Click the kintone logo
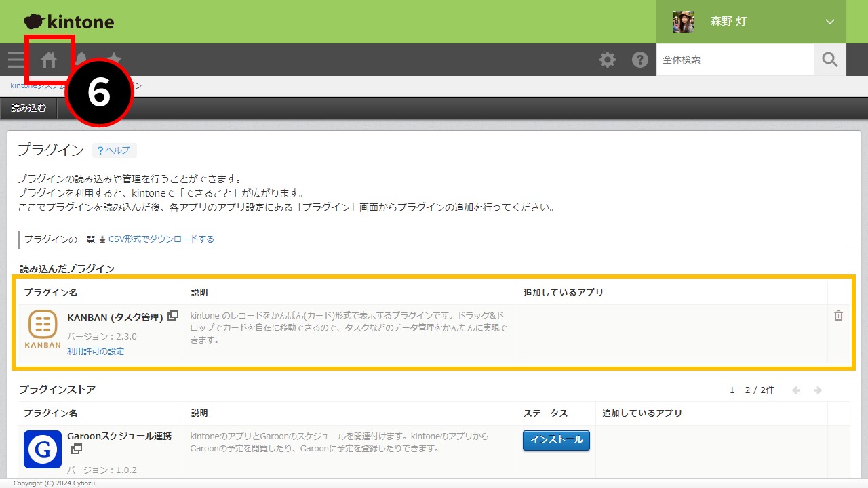868x488 pixels. click(68, 22)
